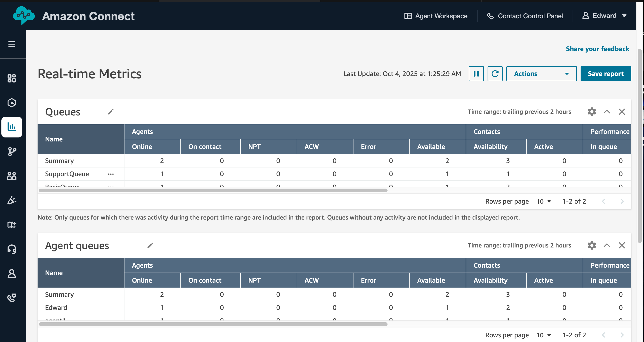Open Agent Workspace from top bar
Image resolution: width=644 pixels, height=342 pixels.
436,16
